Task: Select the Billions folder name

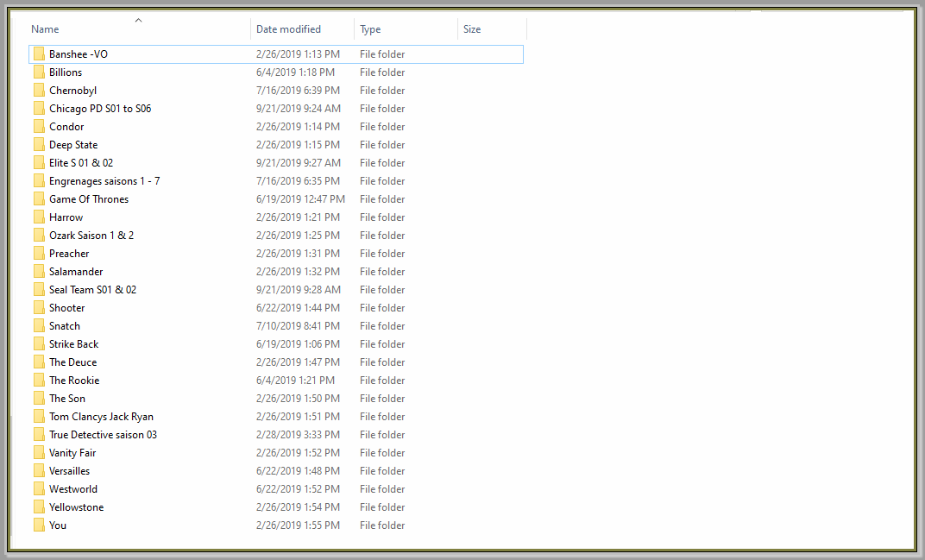Action: click(66, 72)
